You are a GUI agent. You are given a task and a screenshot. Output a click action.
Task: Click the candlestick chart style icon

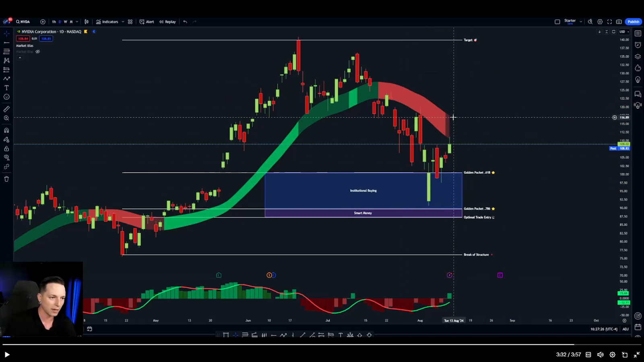(x=86, y=22)
